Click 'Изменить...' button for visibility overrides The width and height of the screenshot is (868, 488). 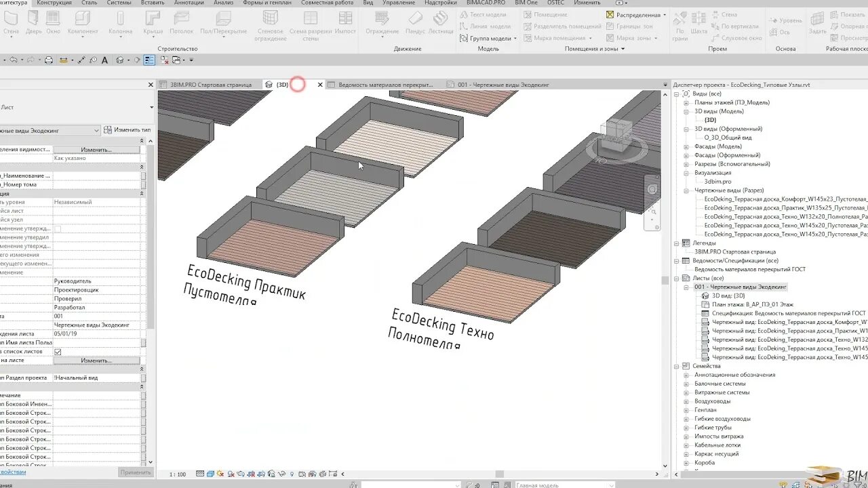pyautogui.click(x=96, y=149)
